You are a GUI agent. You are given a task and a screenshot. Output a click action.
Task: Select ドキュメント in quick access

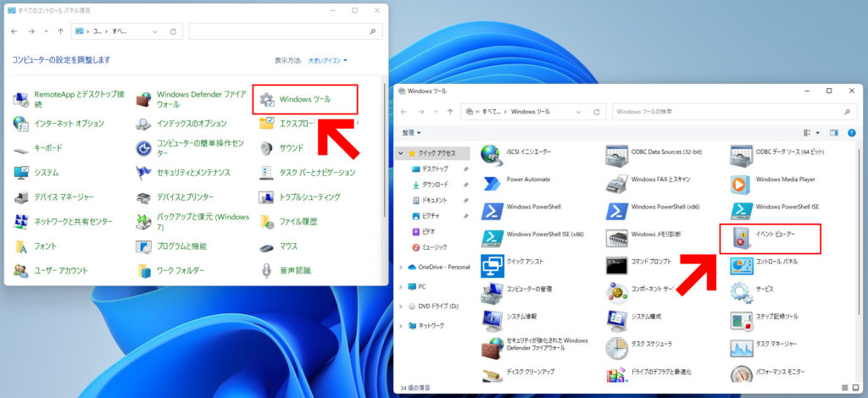point(430,200)
